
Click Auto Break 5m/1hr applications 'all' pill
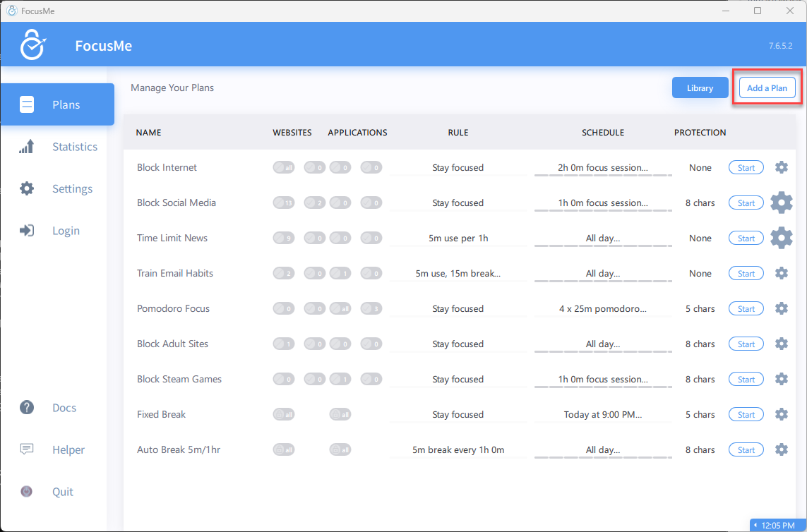340,449
